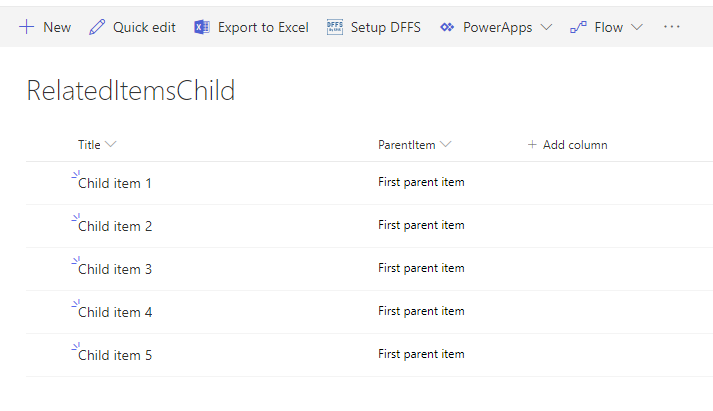
Task: Click the Quick edit pencil icon
Action: (x=97, y=27)
